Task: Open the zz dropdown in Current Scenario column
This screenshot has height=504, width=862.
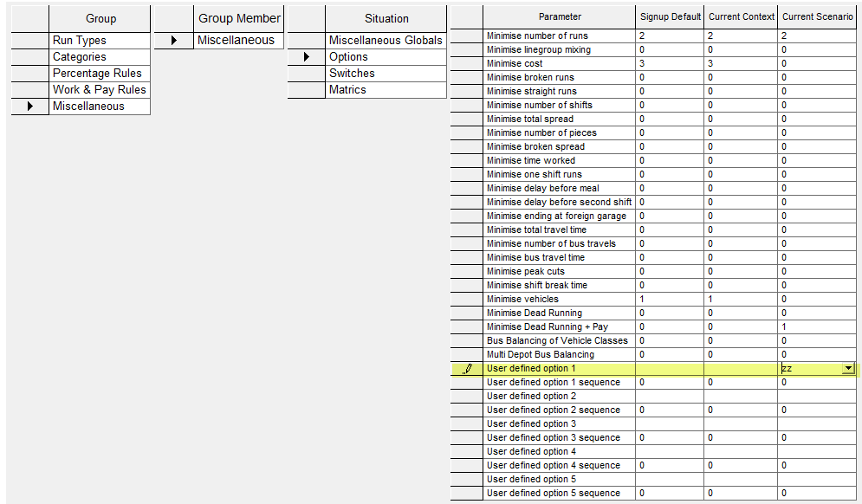Action: 847,368
